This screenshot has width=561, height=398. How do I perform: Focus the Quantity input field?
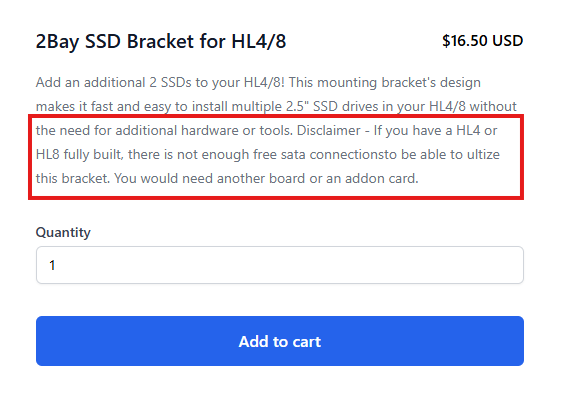click(x=280, y=265)
